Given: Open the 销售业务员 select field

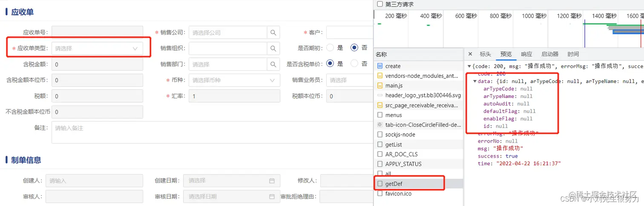Looking at the screenshot, I should tap(349, 80).
